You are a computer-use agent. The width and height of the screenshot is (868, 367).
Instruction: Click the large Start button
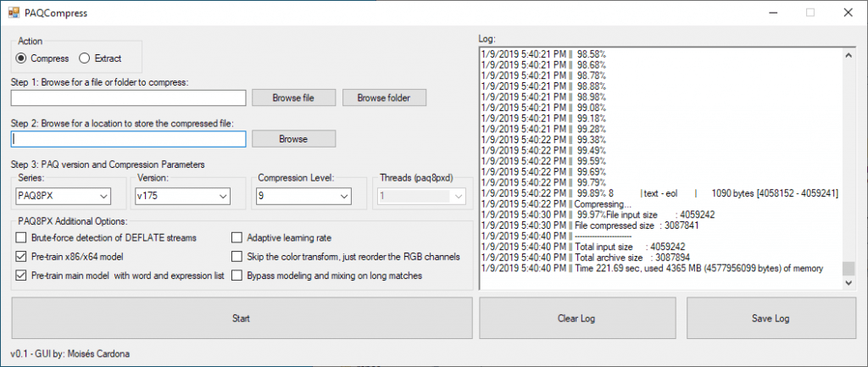242,319
